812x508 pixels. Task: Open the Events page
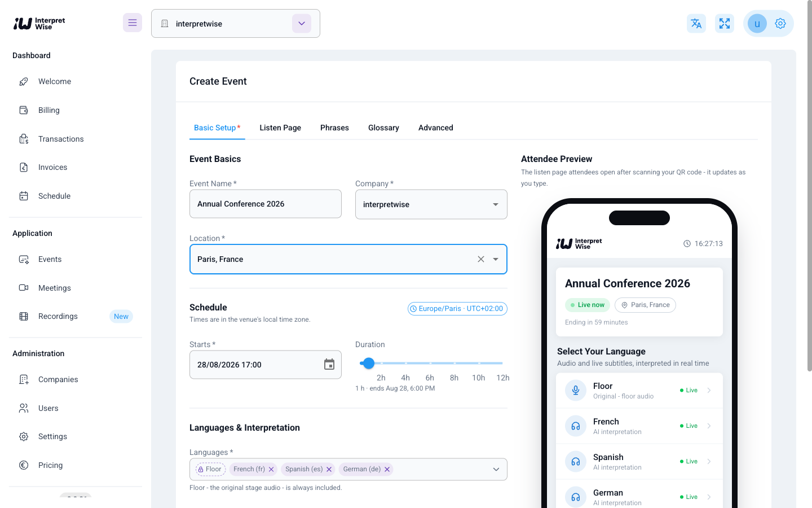coord(76,259)
